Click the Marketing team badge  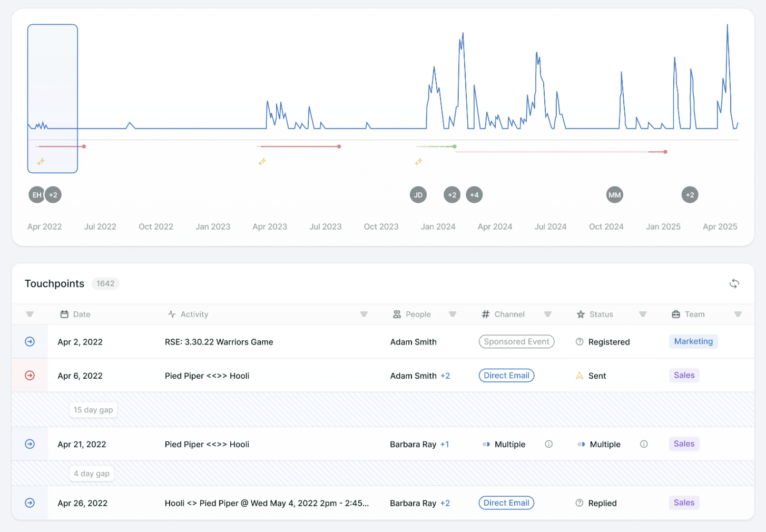(x=693, y=341)
